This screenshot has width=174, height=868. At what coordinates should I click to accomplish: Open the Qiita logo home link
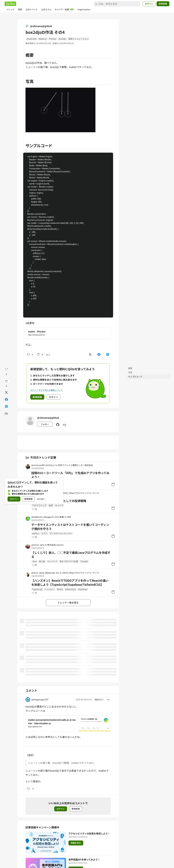coord(10,4)
